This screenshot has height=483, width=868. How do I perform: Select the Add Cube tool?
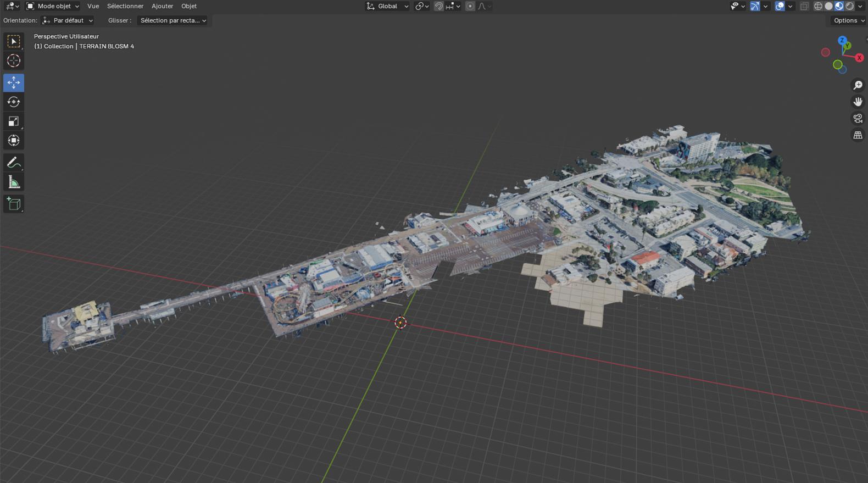14,204
